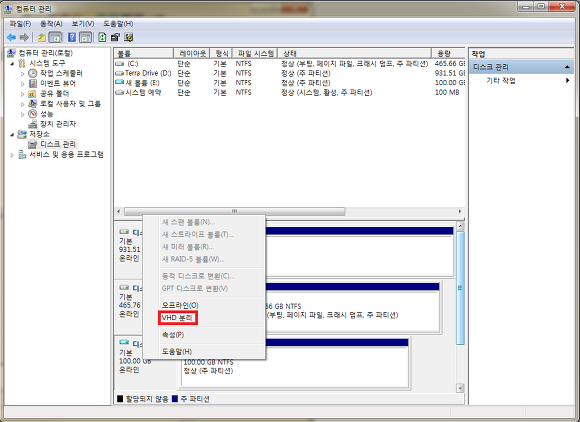This screenshot has width=580, height=422.
Task: Click the Refresh toolbar icon
Action: tap(102, 37)
